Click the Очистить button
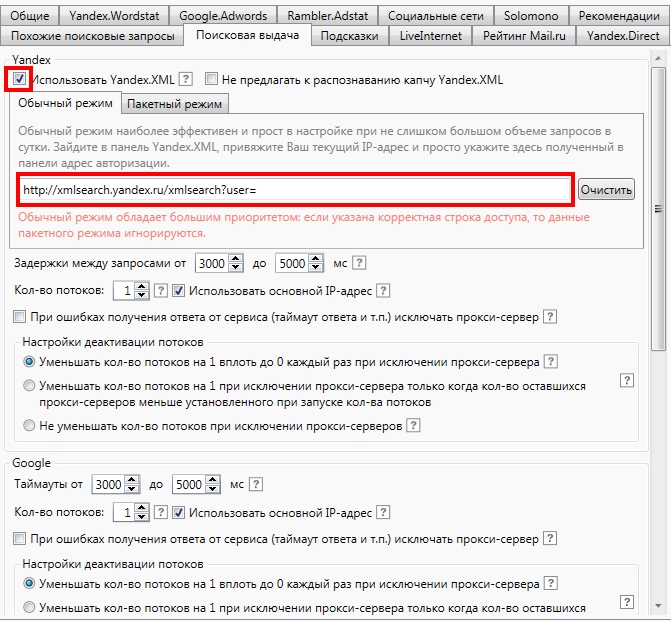The height and width of the screenshot is (621, 671). click(x=606, y=190)
